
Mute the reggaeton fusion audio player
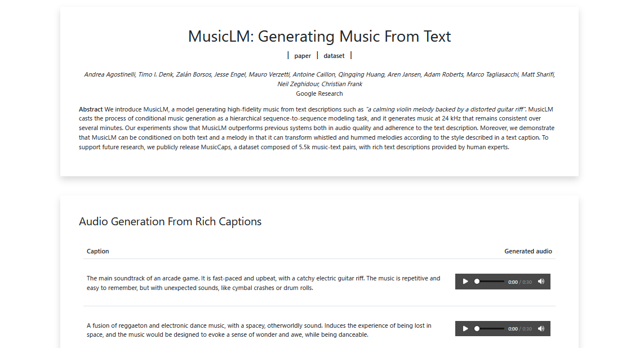541,329
